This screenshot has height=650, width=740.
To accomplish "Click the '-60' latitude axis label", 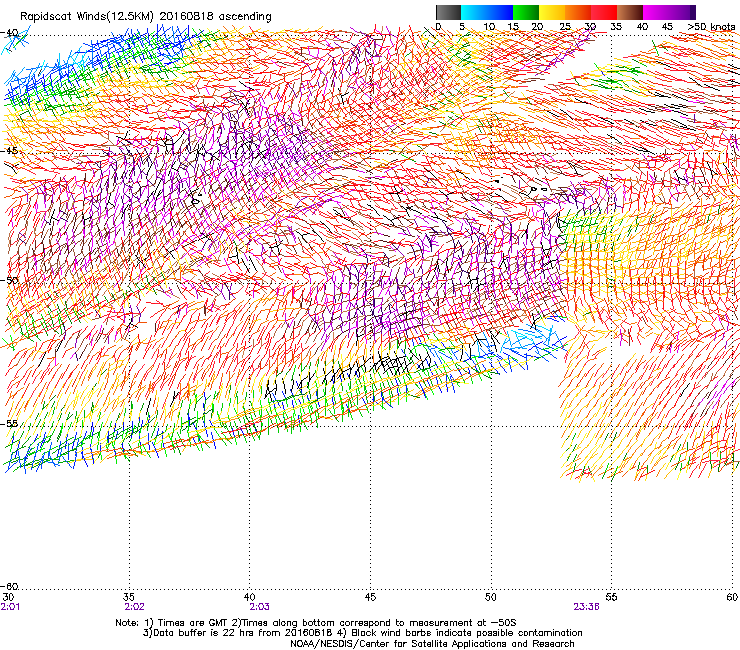I will point(9,587).
